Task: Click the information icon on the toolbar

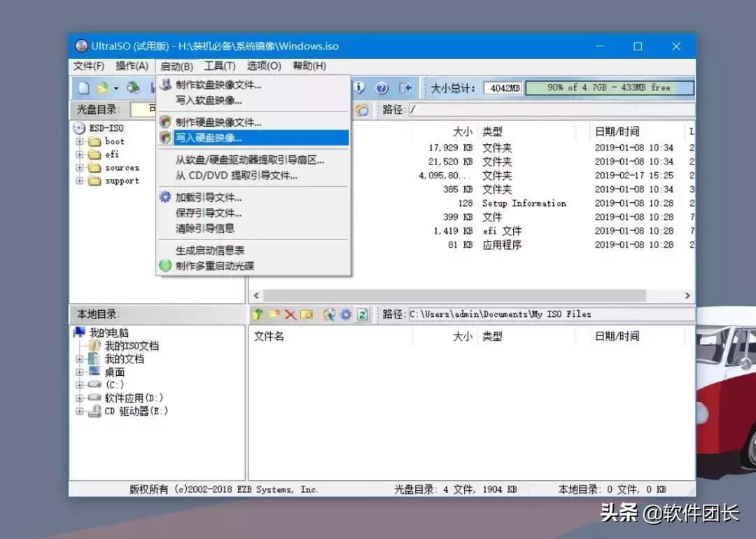Action: coord(359,87)
